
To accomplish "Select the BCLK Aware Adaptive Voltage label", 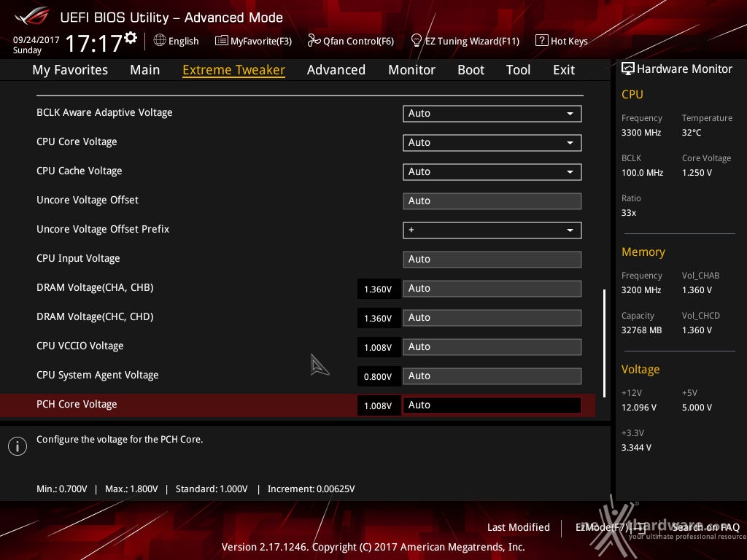I will click(x=104, y=113).
